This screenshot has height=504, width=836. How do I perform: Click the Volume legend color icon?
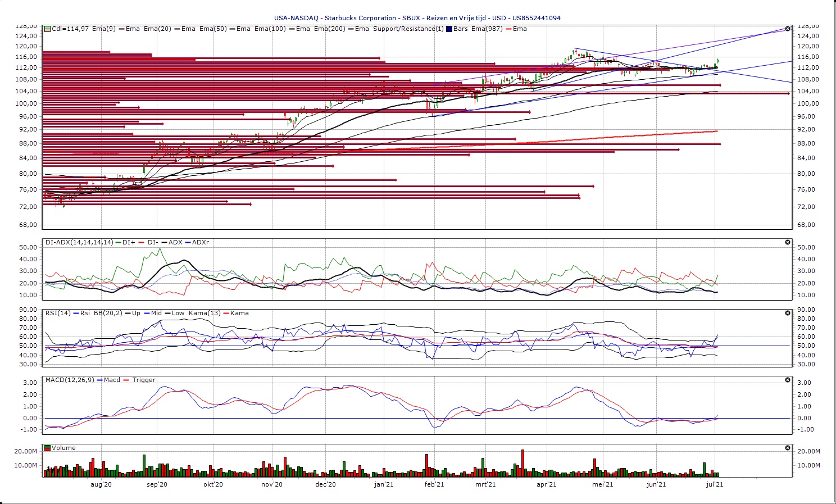click(x=48, y=448)
